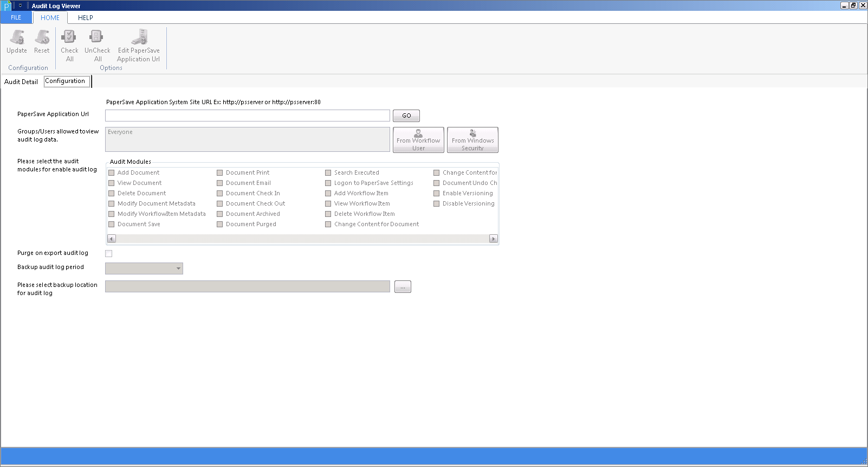Switch to the HOME ribbon tab
Viewport: 868px width, 467px height.
[50, 17]
